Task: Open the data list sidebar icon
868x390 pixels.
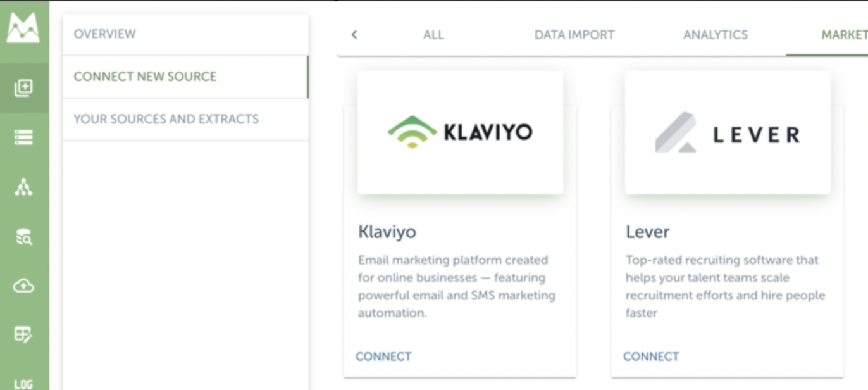Action: coord(23,137)
